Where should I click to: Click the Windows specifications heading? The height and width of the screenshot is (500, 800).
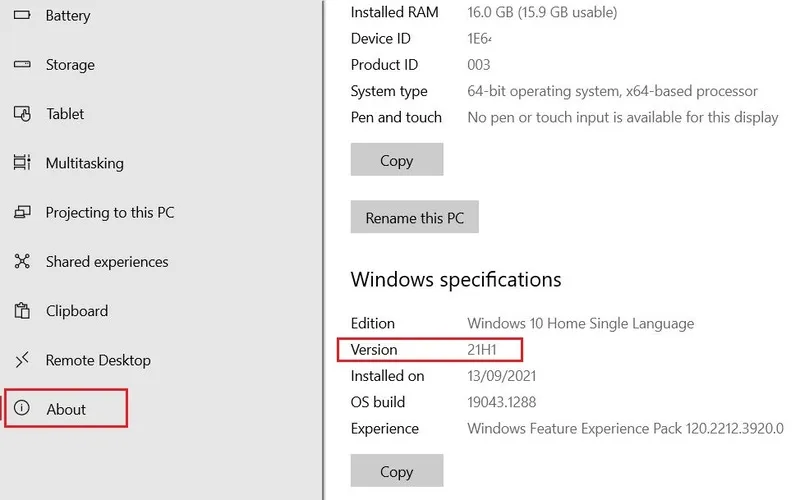(x=456, y=280)
